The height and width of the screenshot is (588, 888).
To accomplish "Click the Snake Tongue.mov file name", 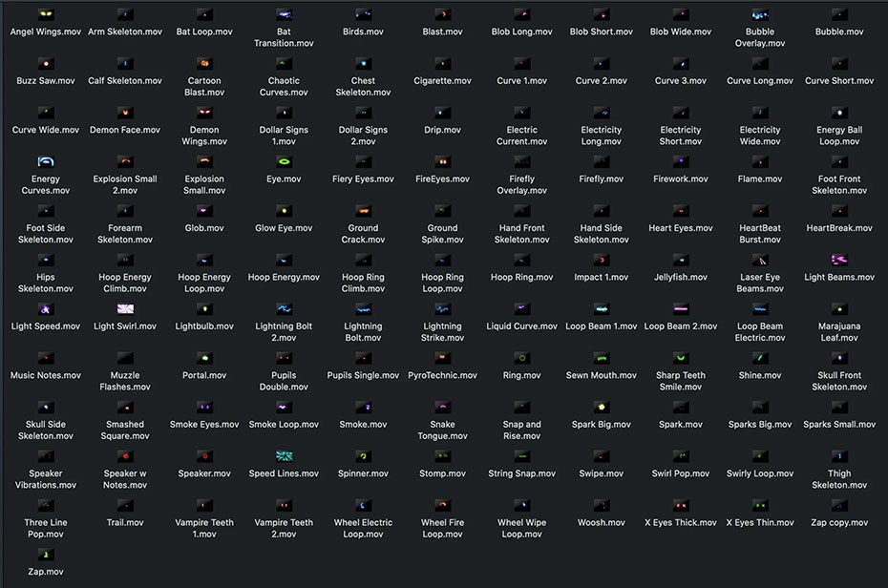I will pyautogui.click(x=442, y=430).
